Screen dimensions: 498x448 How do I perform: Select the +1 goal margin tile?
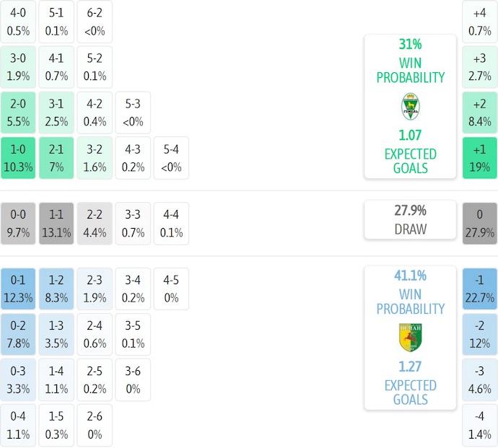point(479,159)
